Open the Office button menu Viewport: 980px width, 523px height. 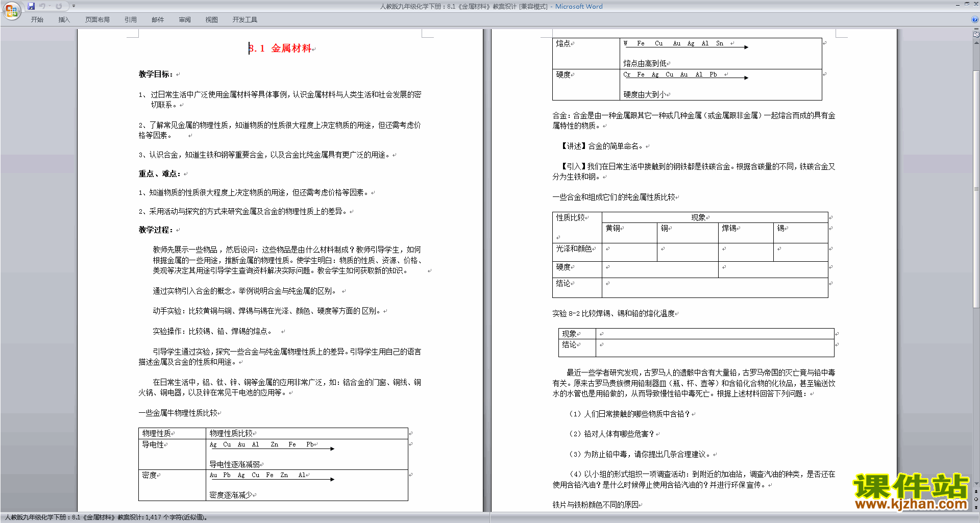point(11,10)
